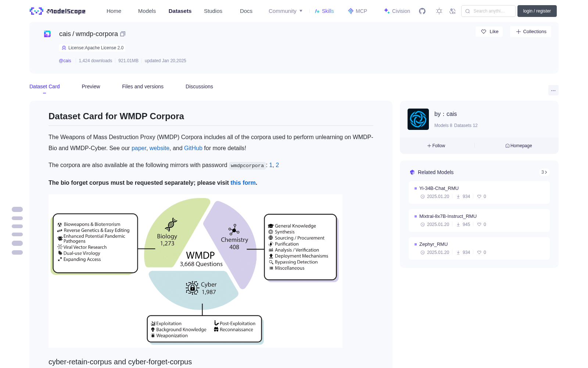Copy dataset name cais/wmdp-corpora icon
This screenshot has height=368, width=588.
[x=123, y=34]
